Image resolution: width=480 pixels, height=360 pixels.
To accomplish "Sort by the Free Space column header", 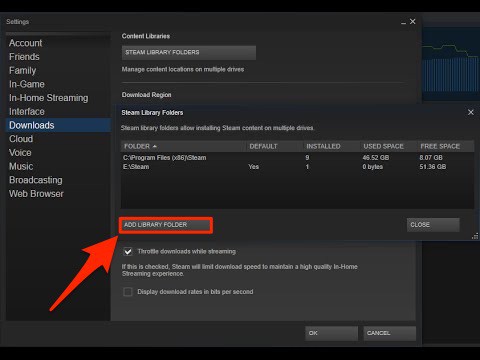I will [x=445, y=146].
